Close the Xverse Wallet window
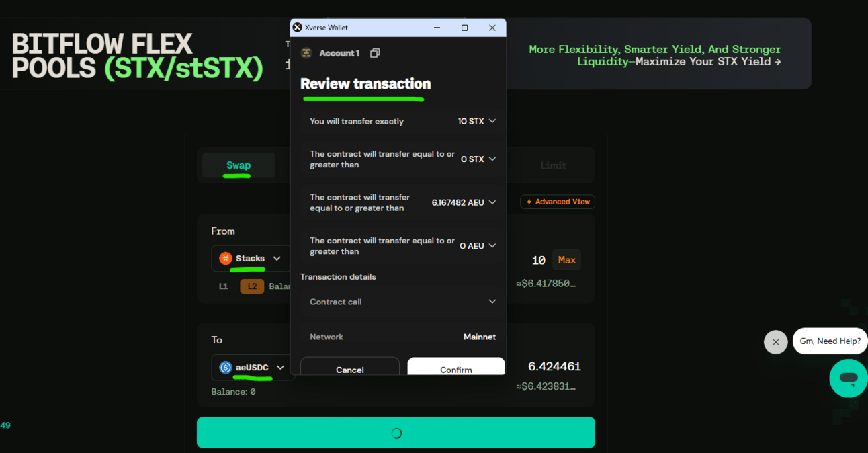This screenshot has height=453, width=868. coord(492,28)
